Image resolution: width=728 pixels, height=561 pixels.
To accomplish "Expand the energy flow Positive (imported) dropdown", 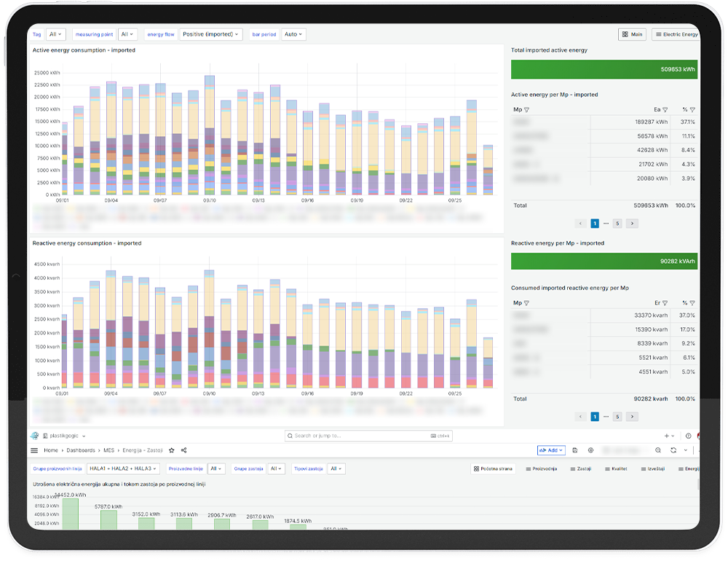I will 210,34.
